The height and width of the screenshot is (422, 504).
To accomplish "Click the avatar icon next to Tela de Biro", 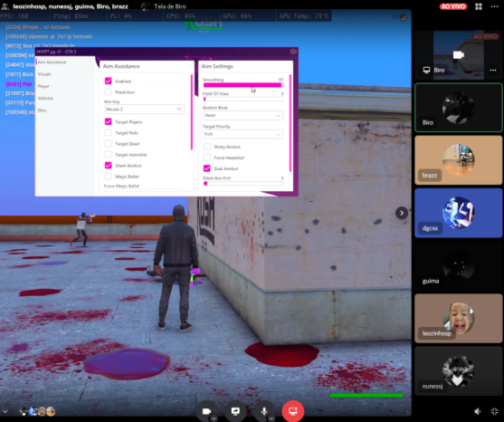I will (146, 6).
